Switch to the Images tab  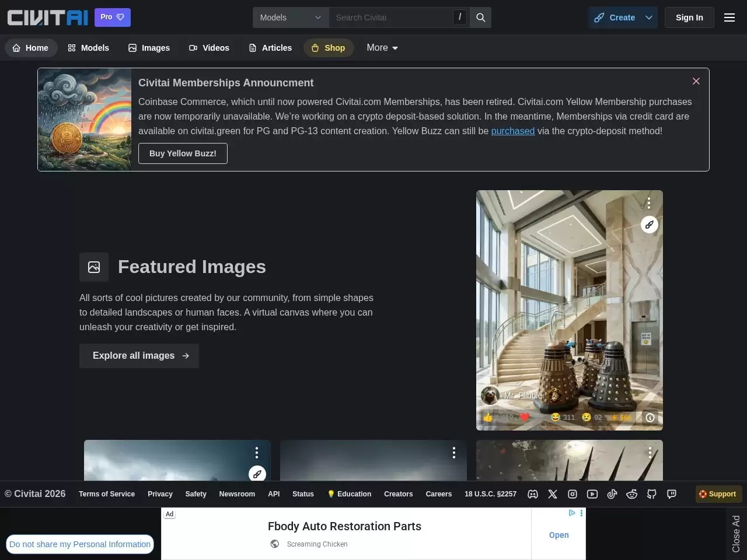coord(149,48)
